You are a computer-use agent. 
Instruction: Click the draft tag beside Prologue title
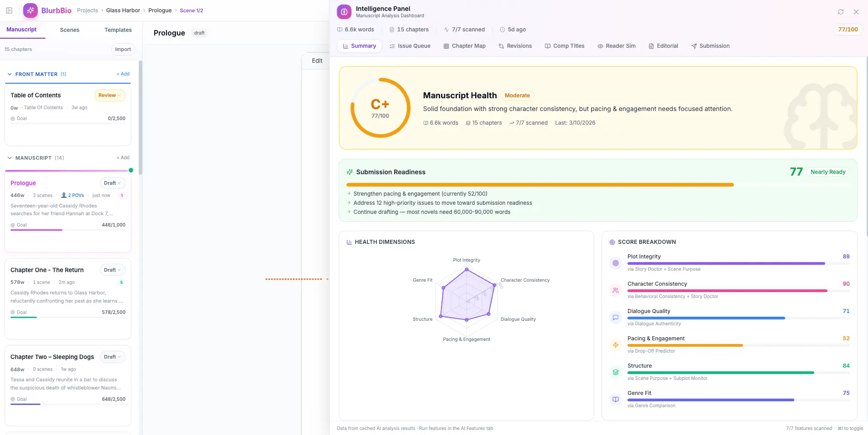point(199,33)
